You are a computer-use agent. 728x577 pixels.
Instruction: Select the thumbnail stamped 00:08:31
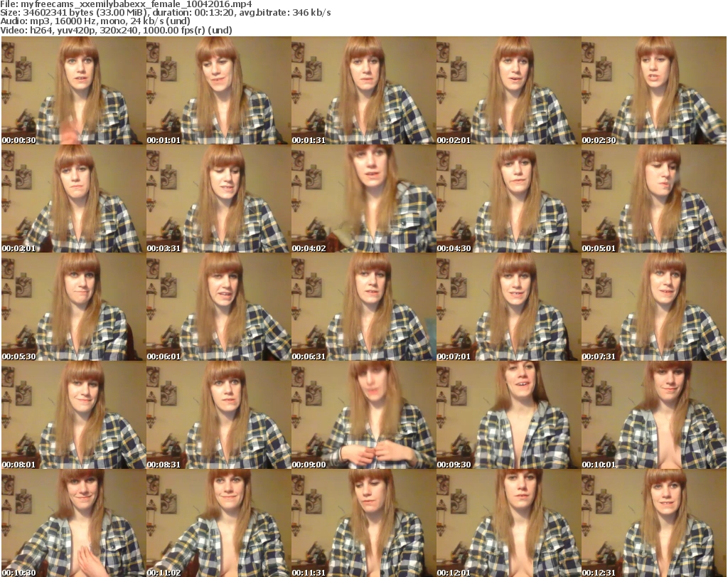(219, 415)
